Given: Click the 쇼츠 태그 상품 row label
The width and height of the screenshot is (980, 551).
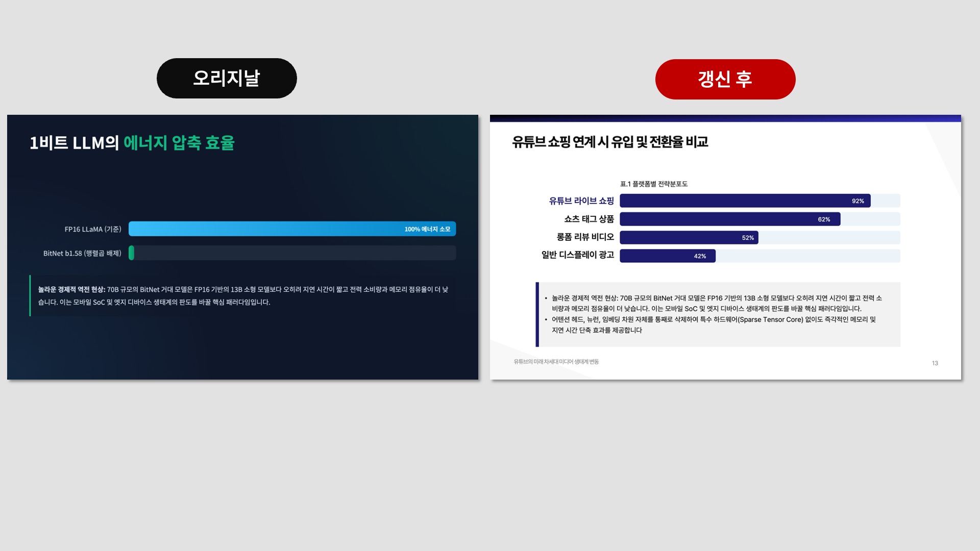Looking at the screenshot, I should click(x=589, y=219).
